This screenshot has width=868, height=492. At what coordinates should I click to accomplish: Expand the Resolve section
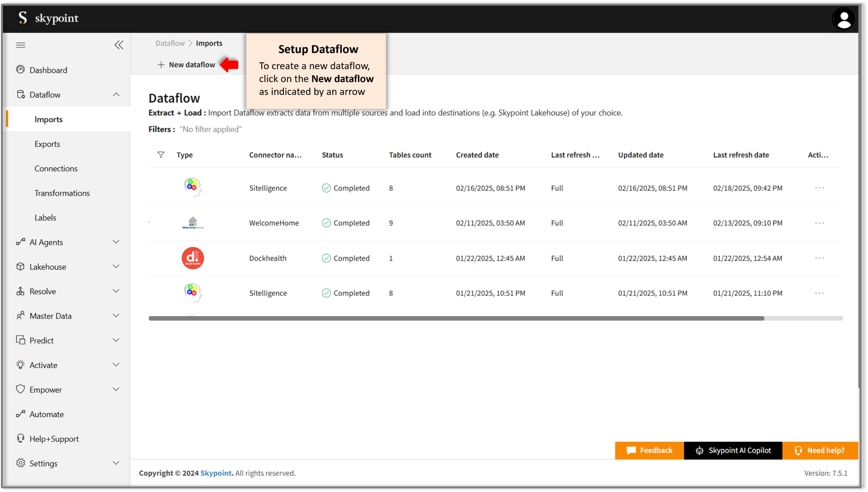pos(116,291)
